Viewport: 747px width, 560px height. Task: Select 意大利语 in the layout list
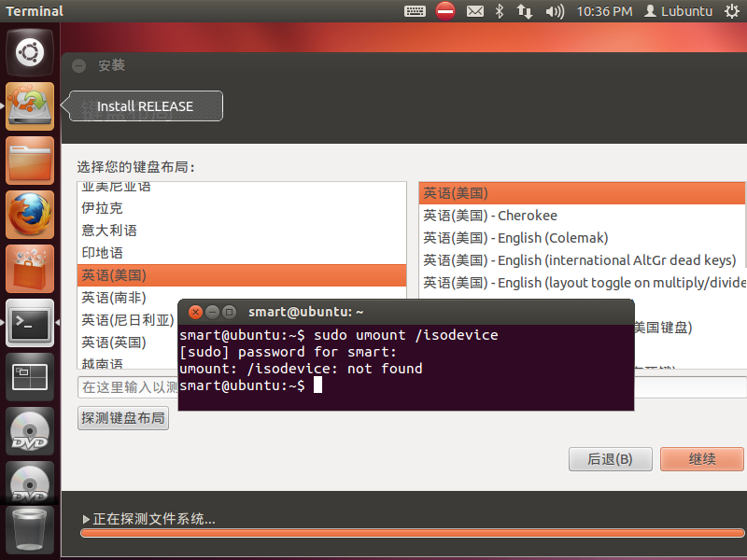[x=242, y=231]
